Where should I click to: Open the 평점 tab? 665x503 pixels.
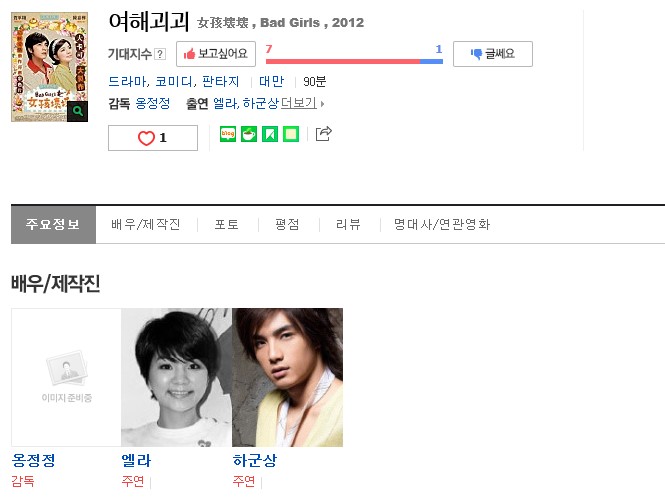click(x=287, y=224)
